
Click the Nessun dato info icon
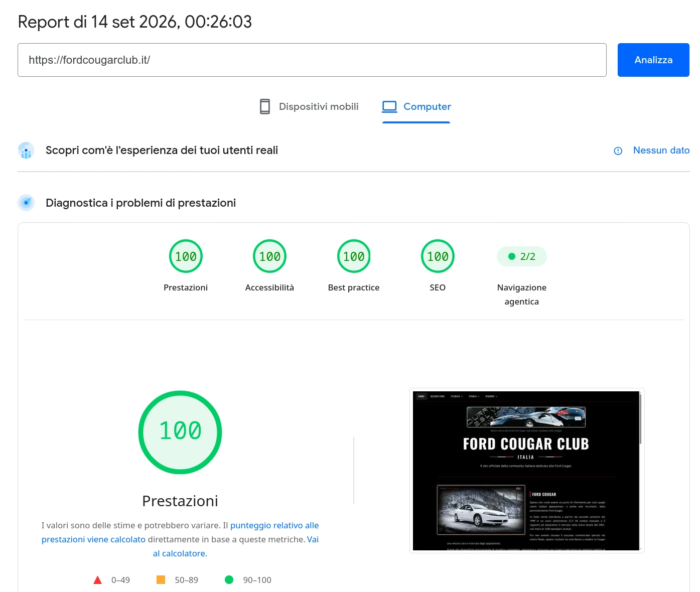pyautogui.click(x=618, y=151)
